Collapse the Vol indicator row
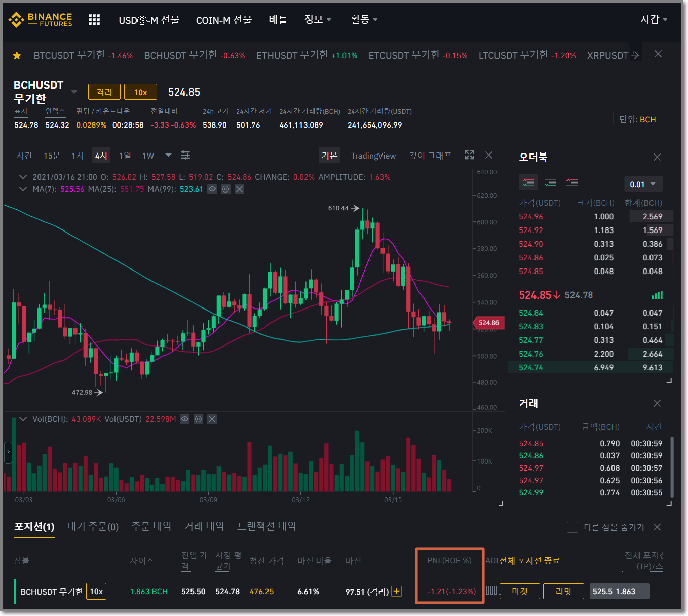This screenshot has height=616, width=688. click(x=23, y=419)
